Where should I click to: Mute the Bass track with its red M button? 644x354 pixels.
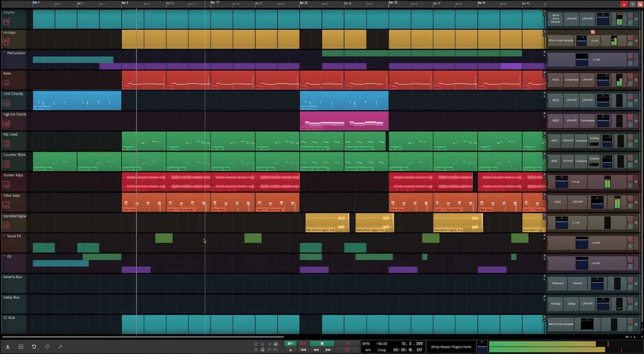630,76
